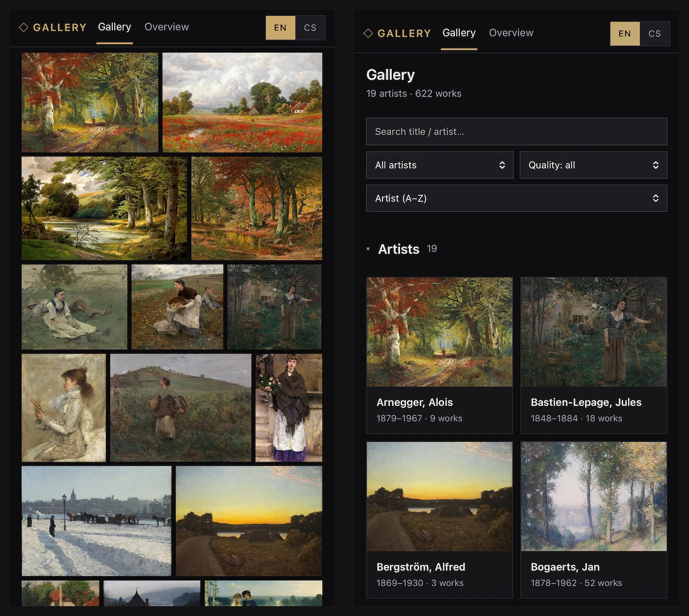689x616 pixels.
Task: Open painting of couple resting in hayfield
Action: coord(74,307)
